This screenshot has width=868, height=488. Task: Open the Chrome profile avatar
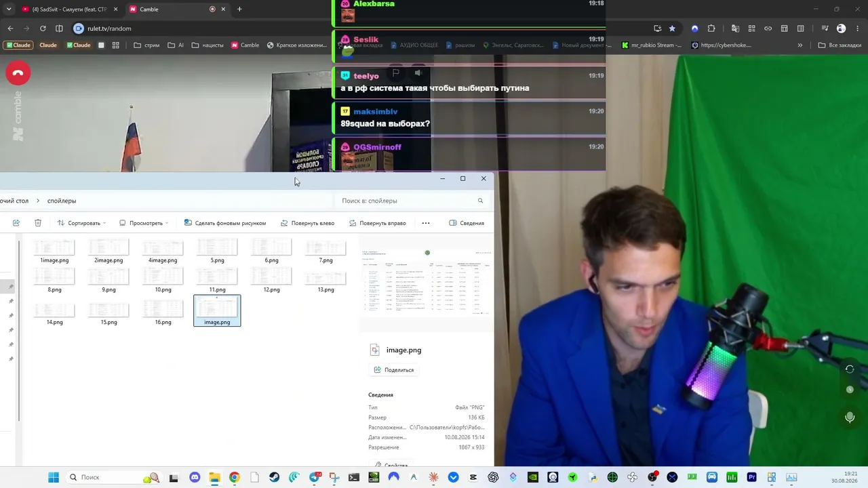(x=842, y=28)
